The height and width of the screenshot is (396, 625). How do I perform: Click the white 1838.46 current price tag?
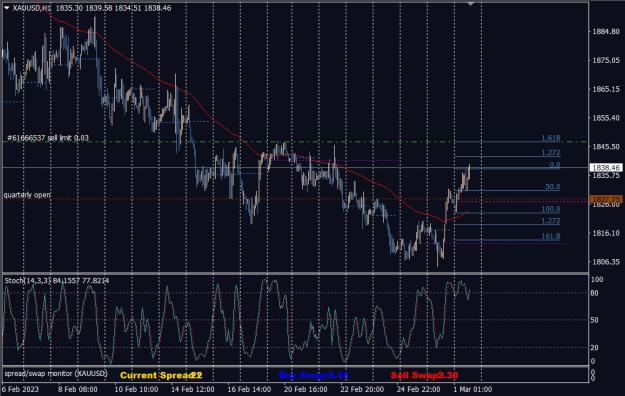[x=605, y=168]
